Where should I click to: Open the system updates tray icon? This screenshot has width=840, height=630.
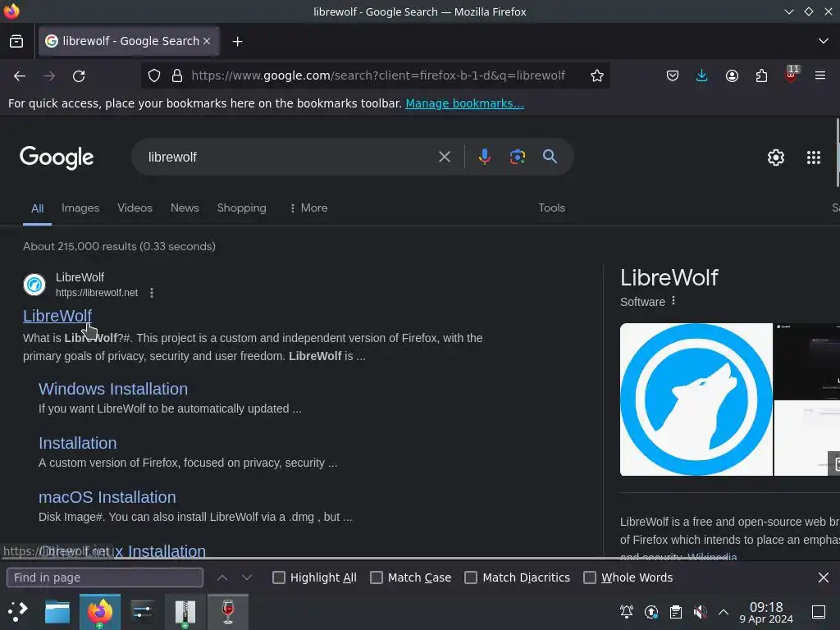click(x=651, y=612)
